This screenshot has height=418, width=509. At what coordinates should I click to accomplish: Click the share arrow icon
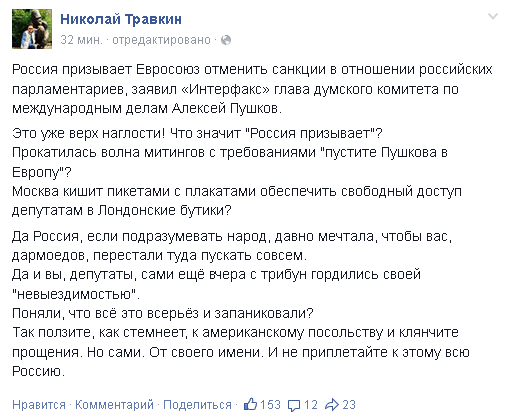[x=332, y=404]
